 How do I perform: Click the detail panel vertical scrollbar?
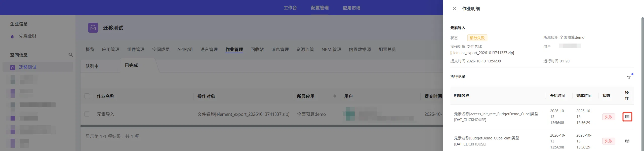point(642,84)
